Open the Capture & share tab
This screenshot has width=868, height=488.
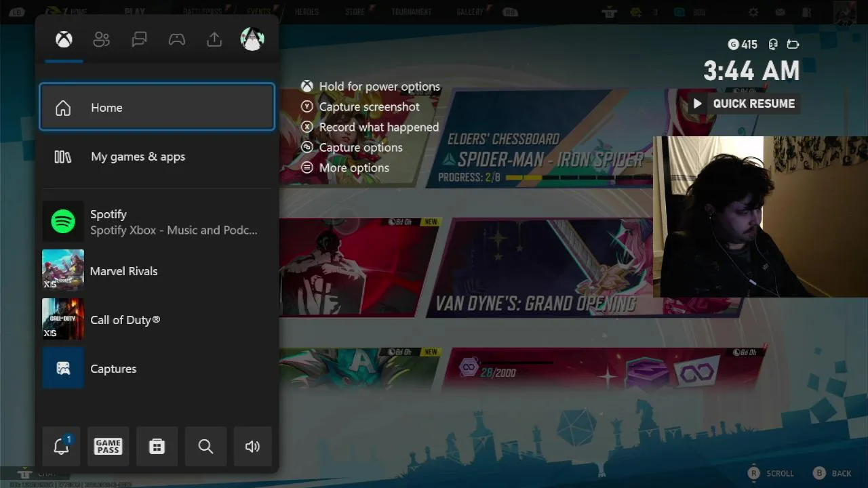(214, 39)
